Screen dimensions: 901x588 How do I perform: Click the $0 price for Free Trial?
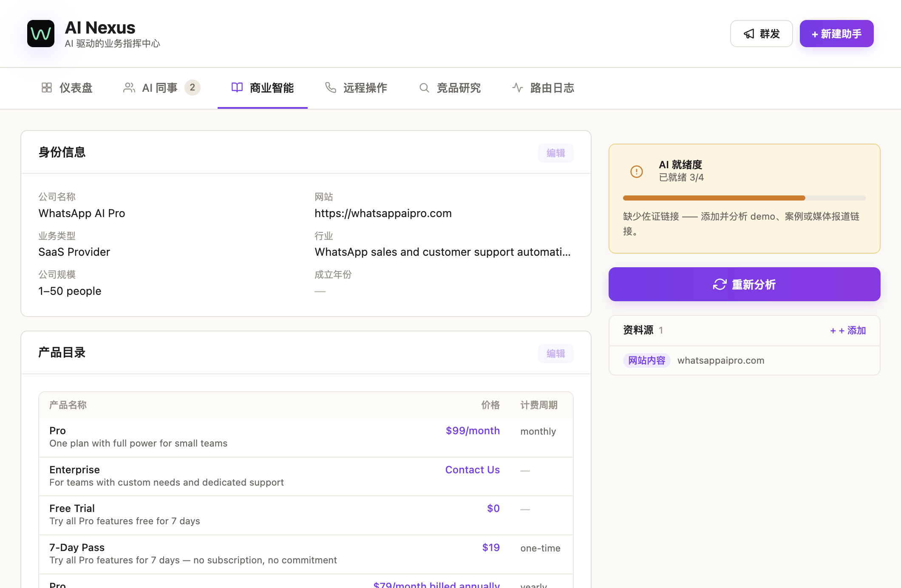(493, 508)
